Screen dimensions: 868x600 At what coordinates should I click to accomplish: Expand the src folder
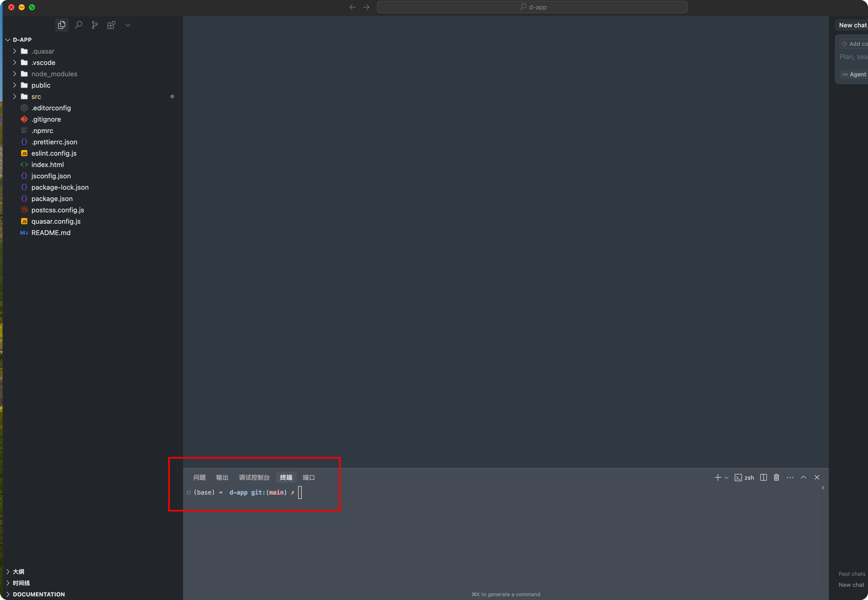point(36,97)
